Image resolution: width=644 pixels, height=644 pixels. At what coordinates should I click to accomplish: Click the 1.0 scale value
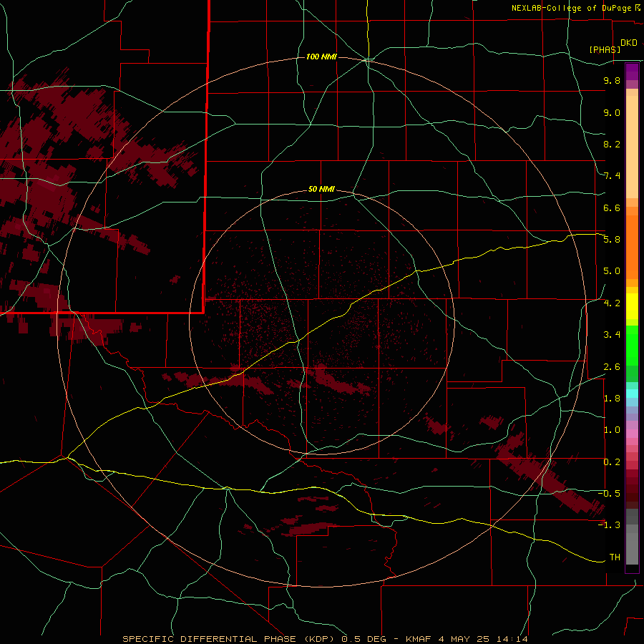click(x=612, y=430)
